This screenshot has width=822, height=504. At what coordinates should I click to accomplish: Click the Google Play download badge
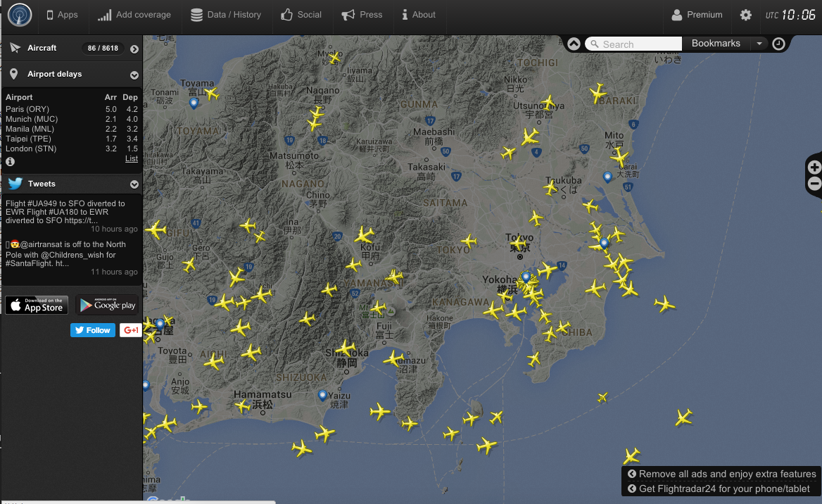click(107, 305)
